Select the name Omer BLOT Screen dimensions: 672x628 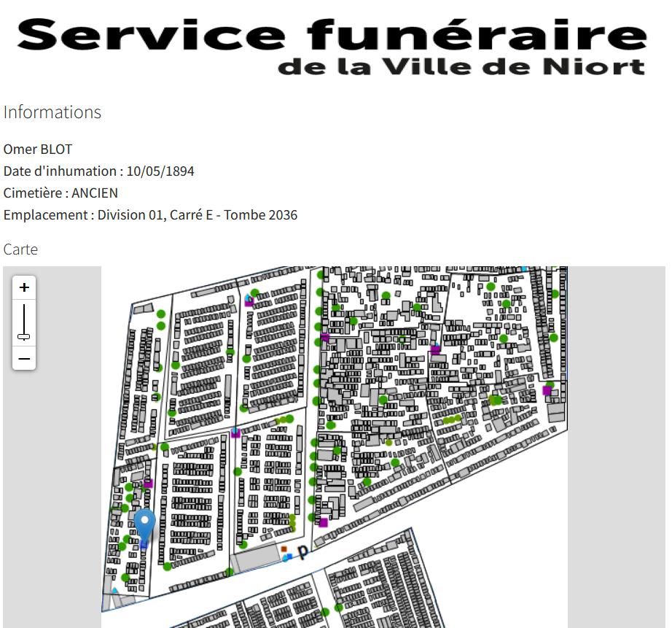[x=38, y=150]
